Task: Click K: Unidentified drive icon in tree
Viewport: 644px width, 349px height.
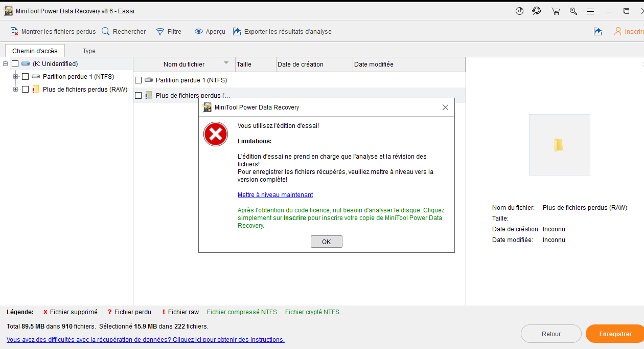Action: click(26, 64)
